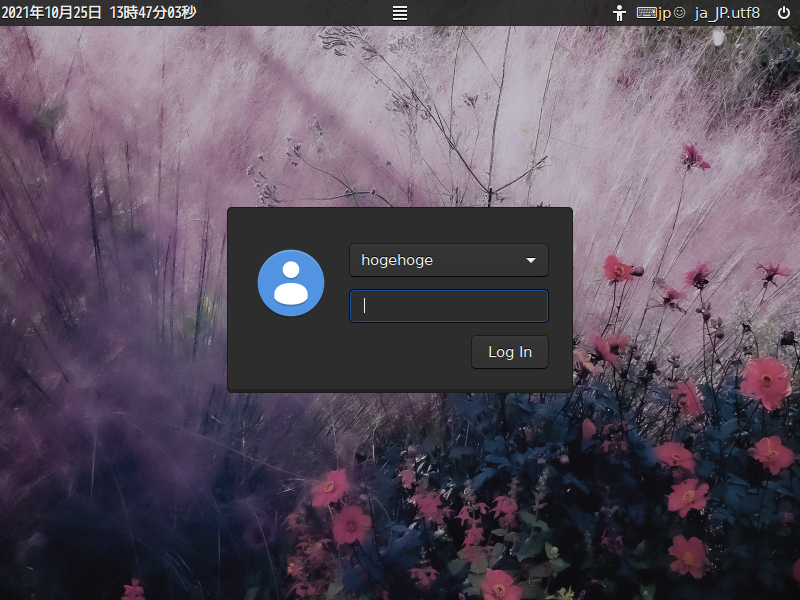Viewport: 800px width, 600px height.
Task: Open the accessibility menu icon
Action: pos(619,13)
